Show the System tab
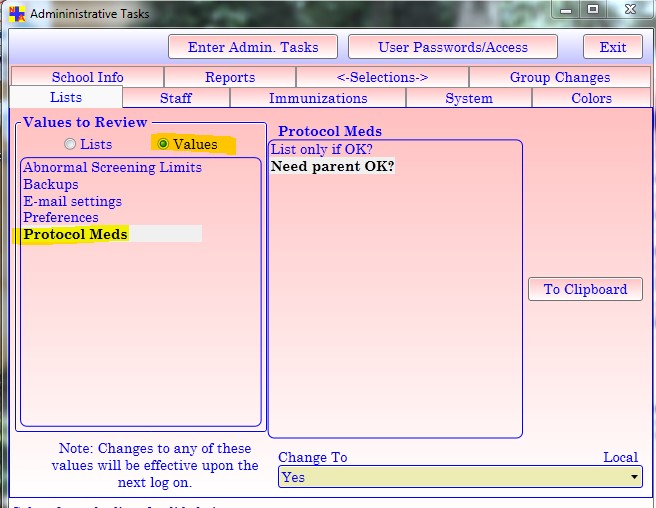This screenshot has height=508, width=656. pyautogui.click(x=469, y=98)
